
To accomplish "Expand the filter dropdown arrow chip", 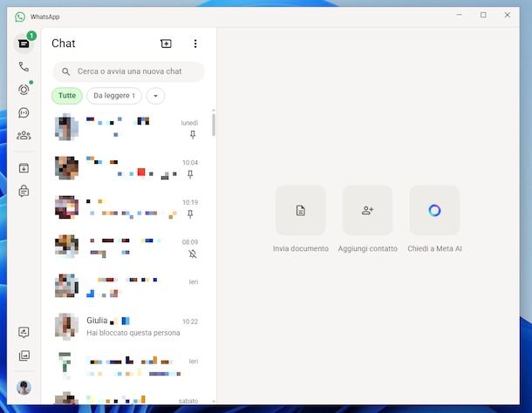I will pos(155,96).
